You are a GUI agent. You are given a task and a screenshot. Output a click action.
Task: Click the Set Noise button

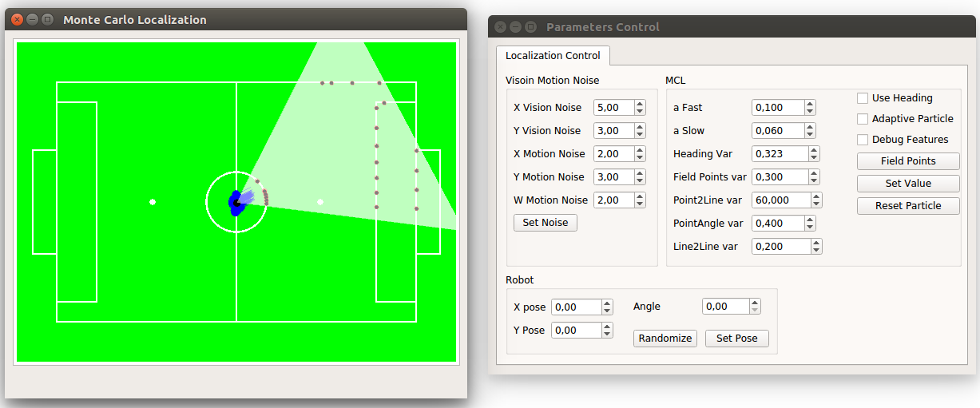coord(546,223)
